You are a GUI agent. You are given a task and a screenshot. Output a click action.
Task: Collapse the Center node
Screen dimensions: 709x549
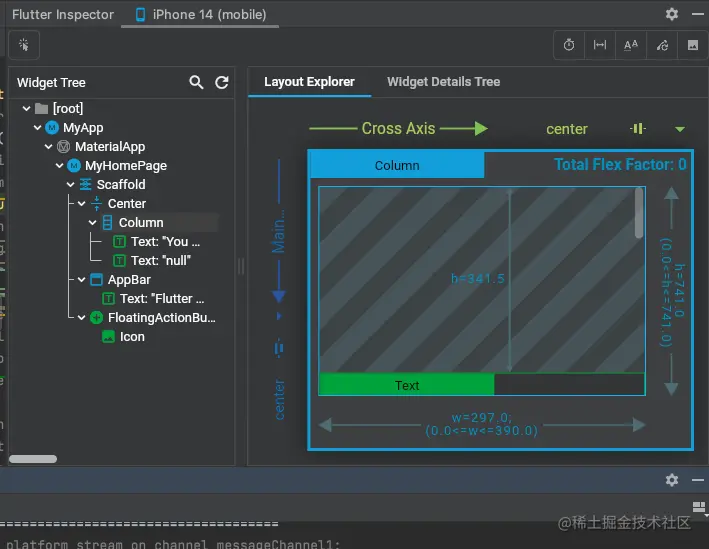coord(81,204)
